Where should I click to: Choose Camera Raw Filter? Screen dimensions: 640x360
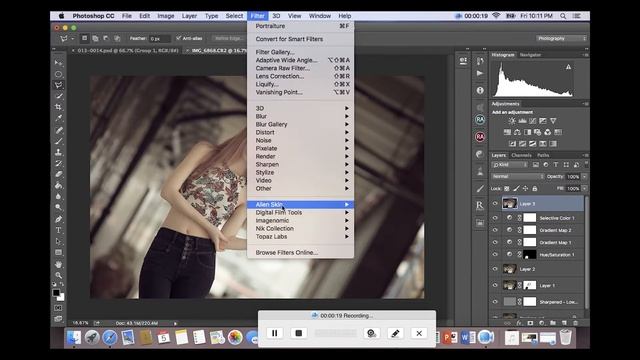(300, 68)
